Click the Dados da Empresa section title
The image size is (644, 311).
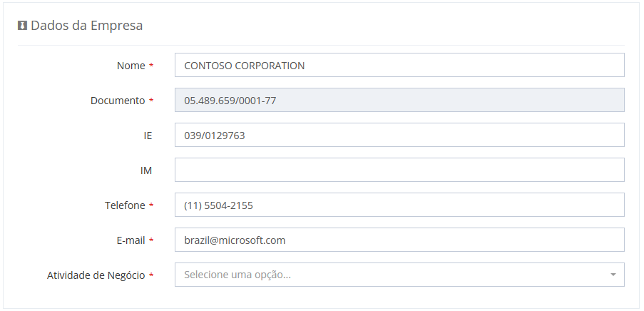tap(86, 26)
